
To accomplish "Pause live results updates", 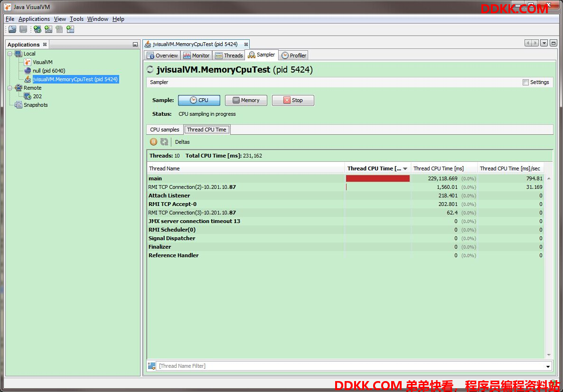I will point(154,142).
